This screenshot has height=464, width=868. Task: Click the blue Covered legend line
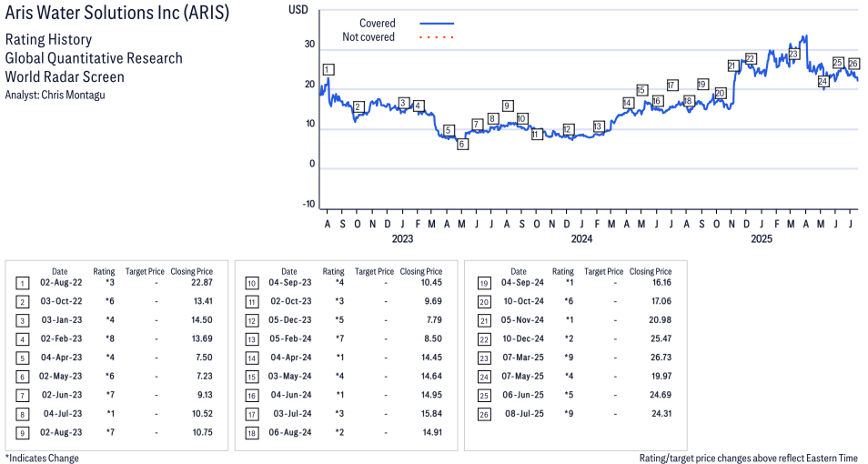[x=437, y=24]
